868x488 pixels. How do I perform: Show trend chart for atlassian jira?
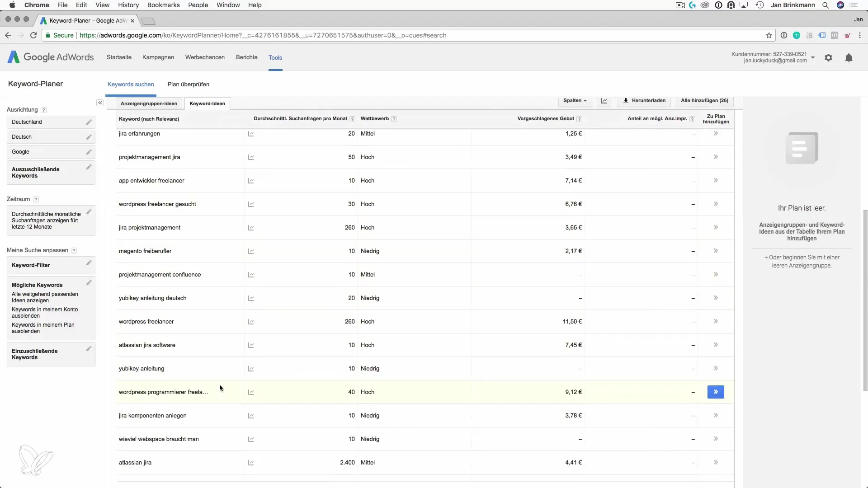click(x=251, y=463)
